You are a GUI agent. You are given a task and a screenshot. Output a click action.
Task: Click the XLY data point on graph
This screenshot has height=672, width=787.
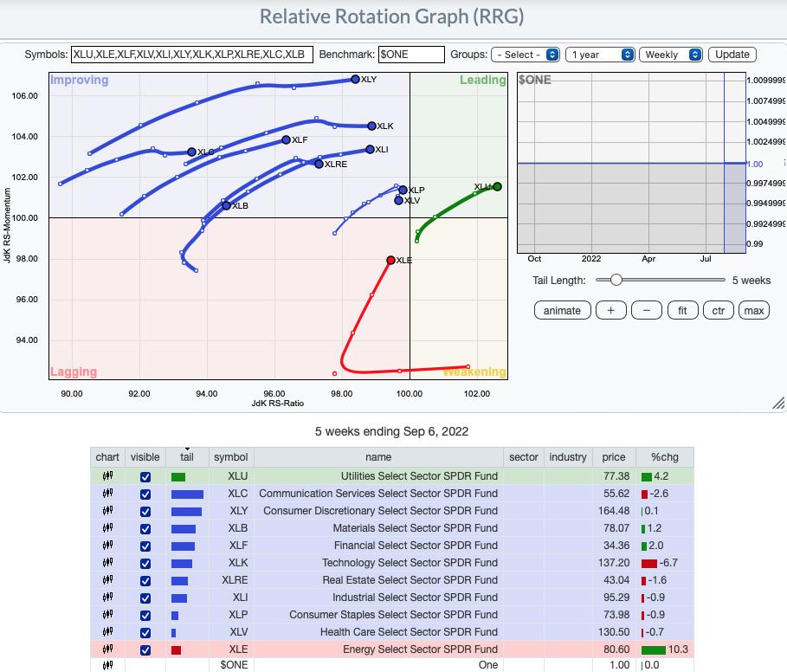point(355,80)
